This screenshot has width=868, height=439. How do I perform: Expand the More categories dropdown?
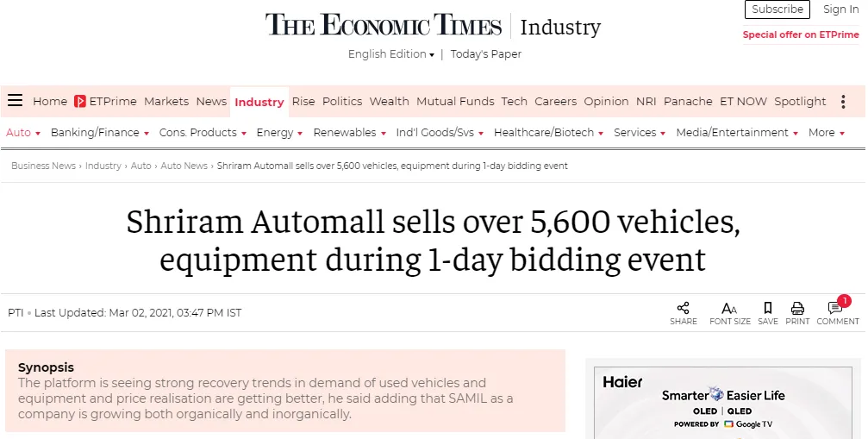click(826, 133)
